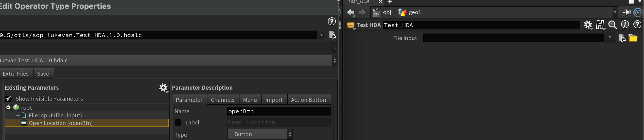Viewport: 644px width, 140px height.
Task: Switch to the Channels tab
Action: (x=222, y=100)
